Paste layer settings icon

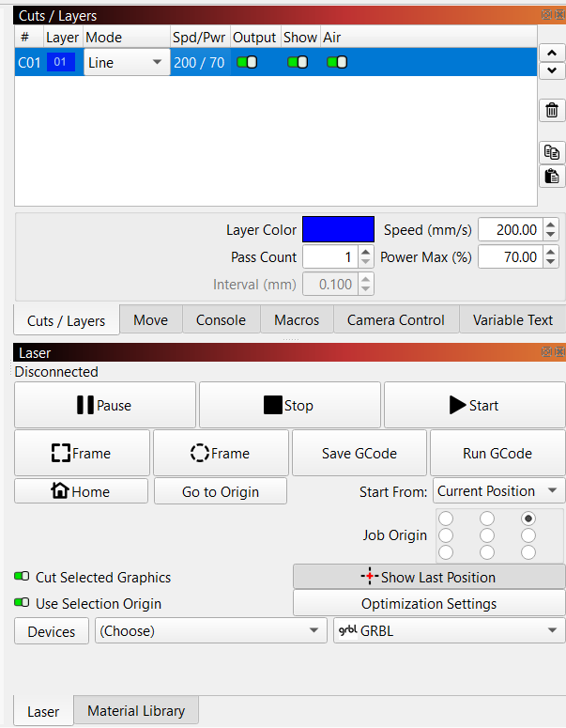click(x=553, y=176)
